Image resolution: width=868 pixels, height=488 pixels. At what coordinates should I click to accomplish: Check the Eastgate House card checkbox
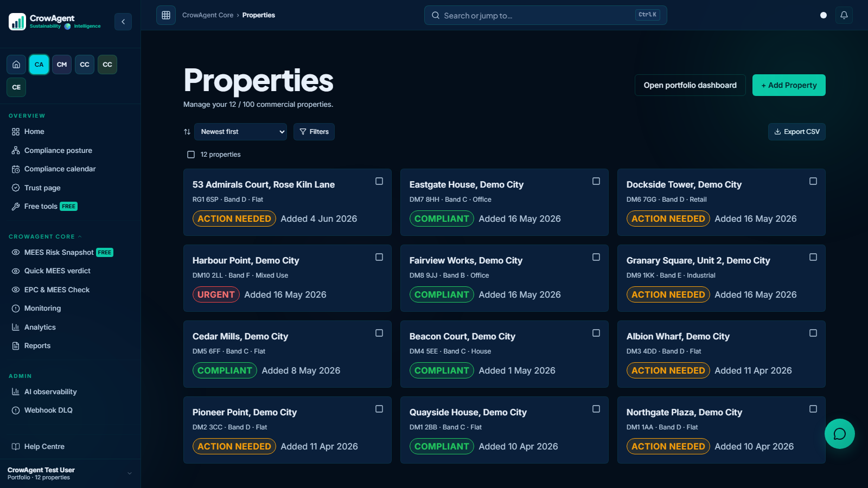click(x=596, y=181)
